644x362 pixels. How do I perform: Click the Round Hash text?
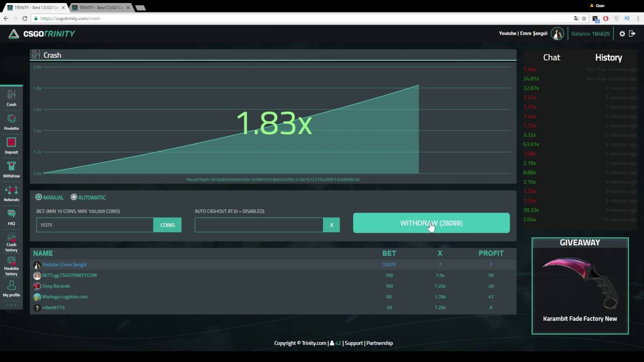273,179
